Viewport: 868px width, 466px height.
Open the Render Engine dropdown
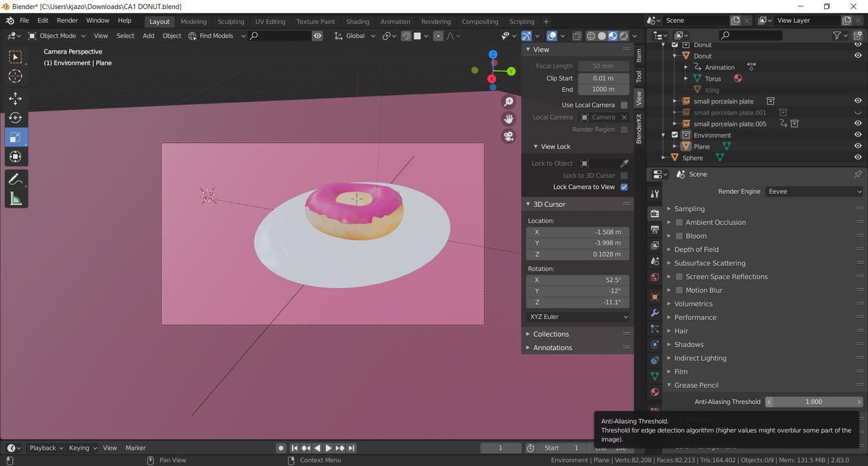tap(814, 191)
